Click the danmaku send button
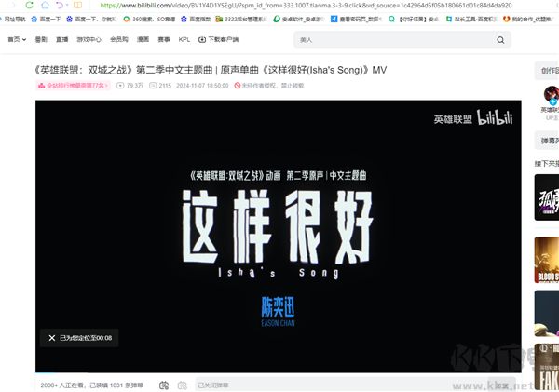Screen dimensions: 559x392 tap(501, 385)
